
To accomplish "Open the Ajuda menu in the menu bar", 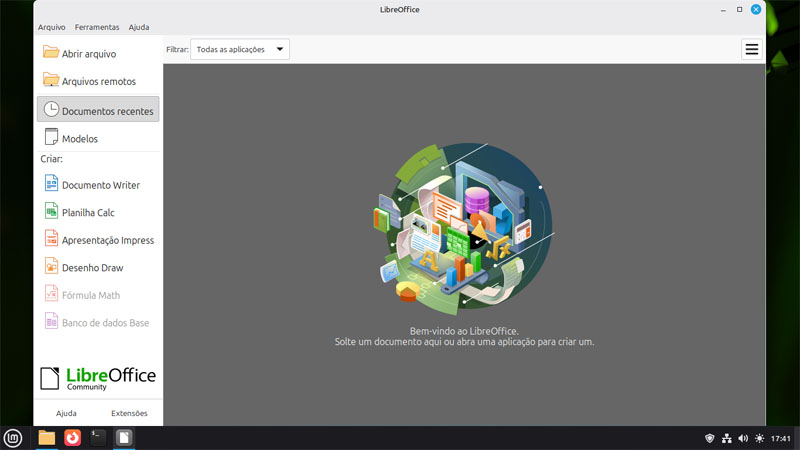I will 139,27.
